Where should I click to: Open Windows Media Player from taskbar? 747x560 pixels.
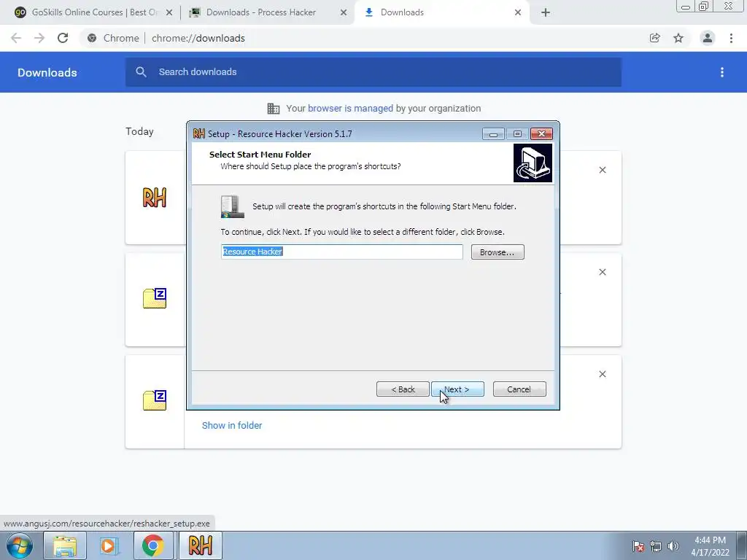click(x=109, y=545)
